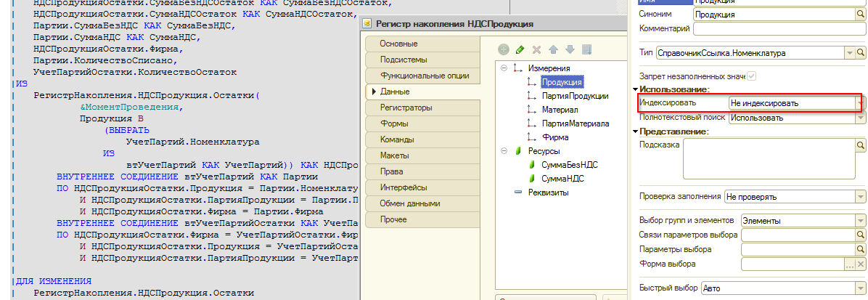Open the Быстрый выбор dropdown

(x=861, y=288)
